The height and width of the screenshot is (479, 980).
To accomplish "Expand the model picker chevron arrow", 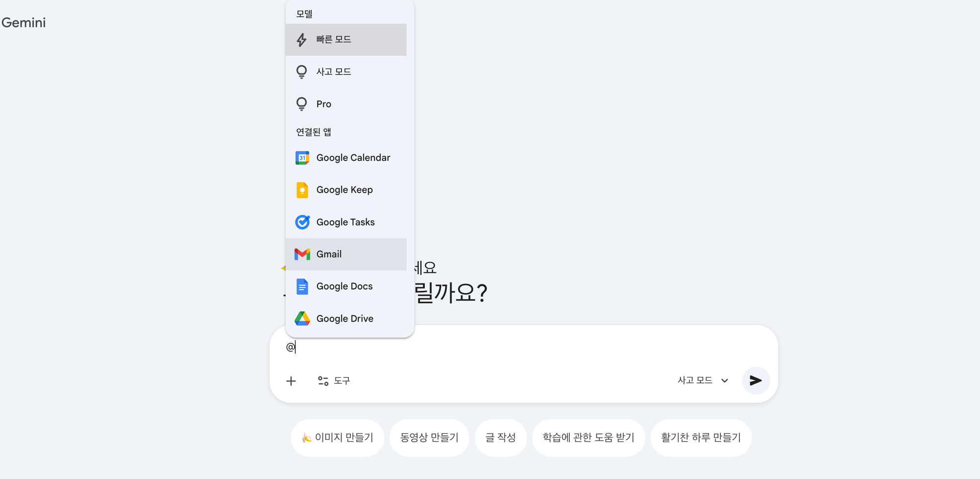I will 725,381.
